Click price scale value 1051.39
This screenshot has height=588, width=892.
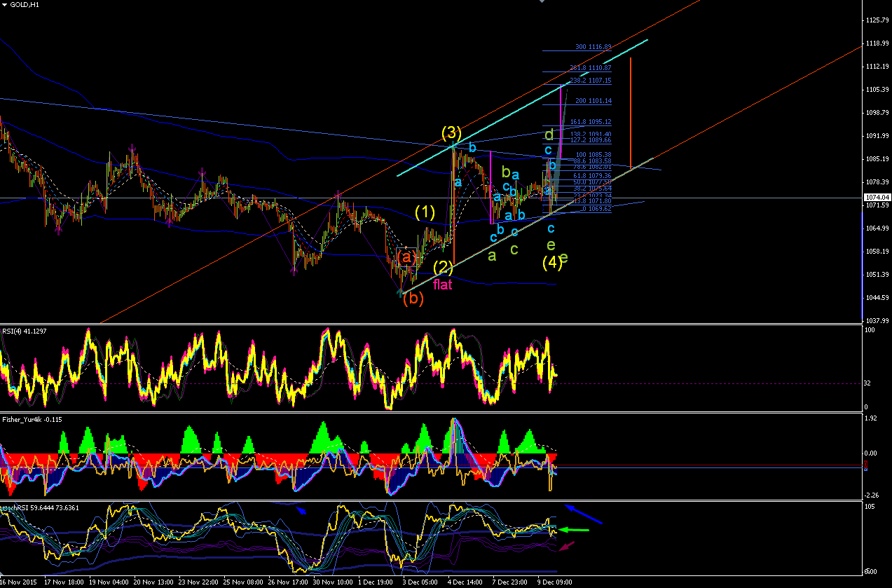[877, 275]
